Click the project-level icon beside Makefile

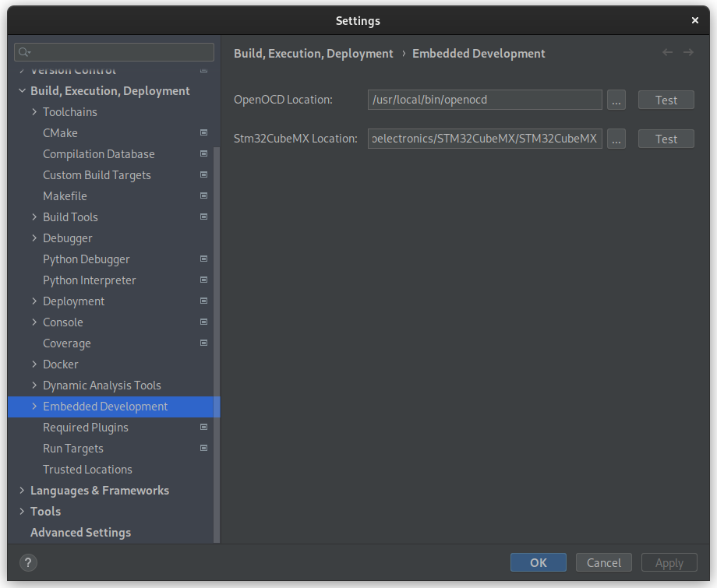tap(203, 196)
